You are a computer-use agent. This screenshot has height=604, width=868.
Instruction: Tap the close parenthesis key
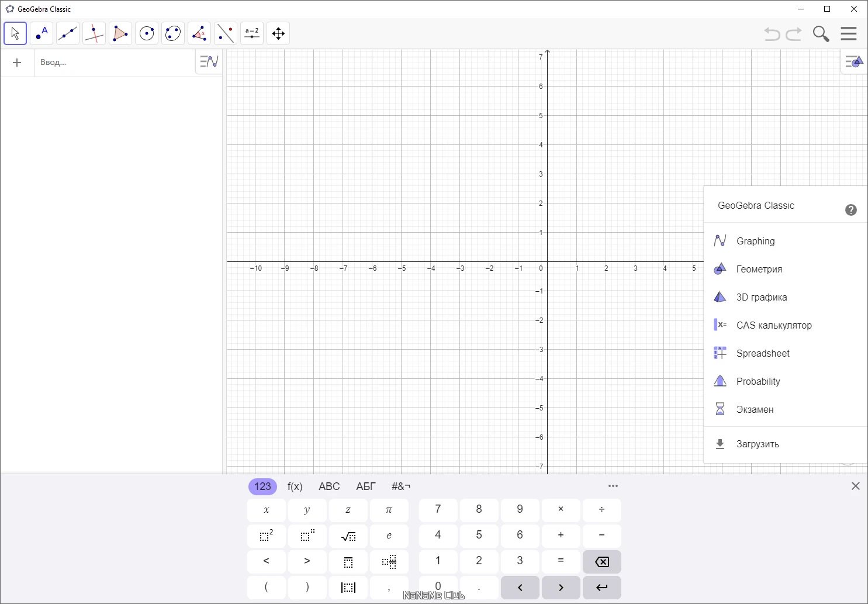point(307,587)
